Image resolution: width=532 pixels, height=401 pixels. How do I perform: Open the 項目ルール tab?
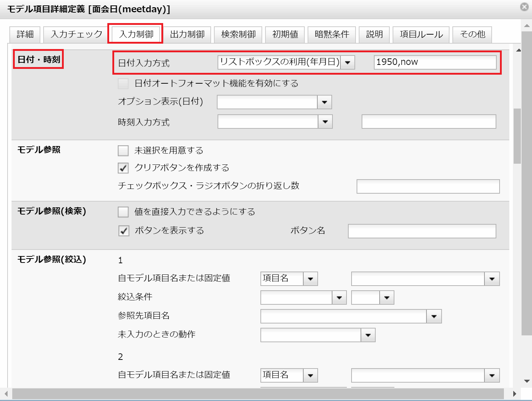[x=421, y=34]
